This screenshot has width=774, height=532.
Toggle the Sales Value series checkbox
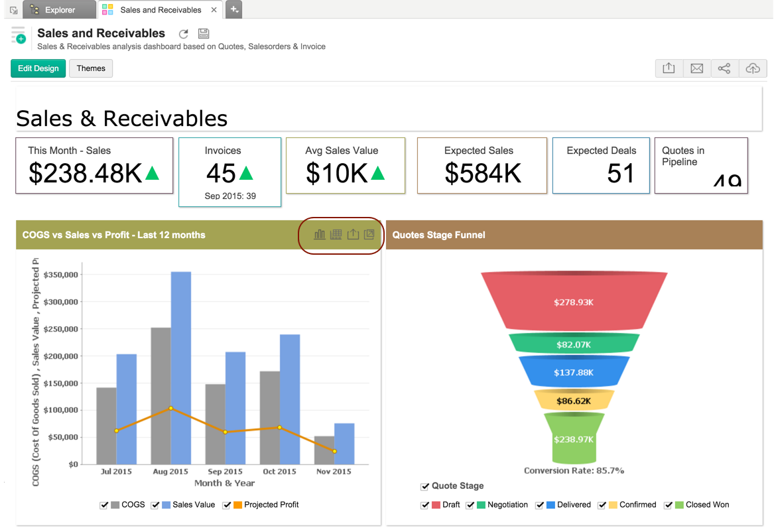[155, 505]
